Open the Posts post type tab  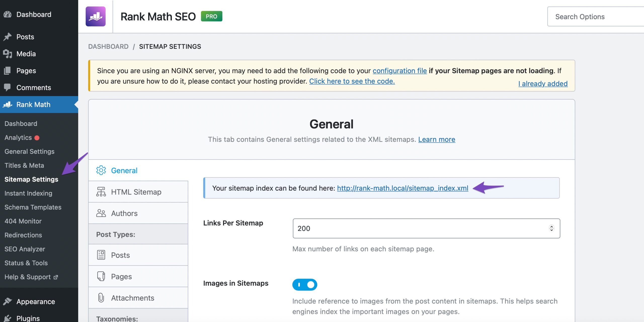[138, 255]
